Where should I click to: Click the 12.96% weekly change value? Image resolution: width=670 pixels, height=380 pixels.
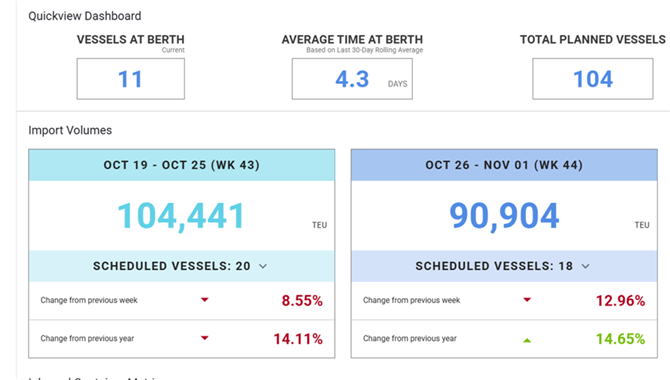tap(620, 300)
